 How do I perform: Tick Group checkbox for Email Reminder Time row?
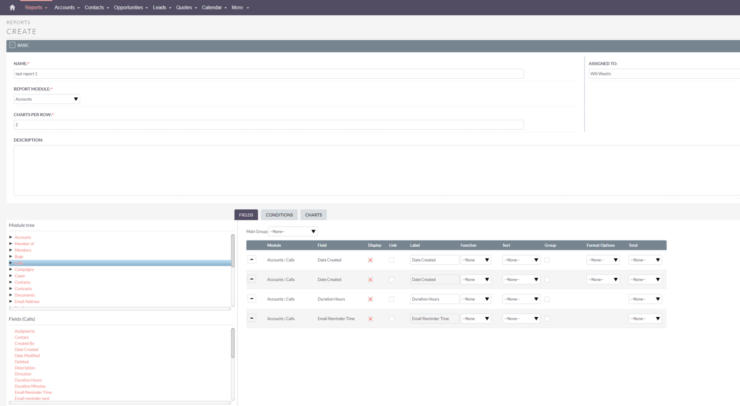click(x=547, y=318)
